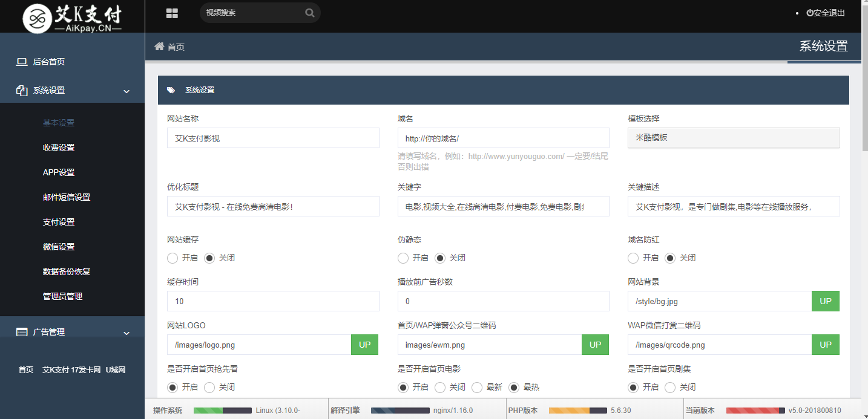The height and width of the screenshot is (419, 868).
Task: Click the 系统设置 gear icon in sidebar
Action: [21, 89]
